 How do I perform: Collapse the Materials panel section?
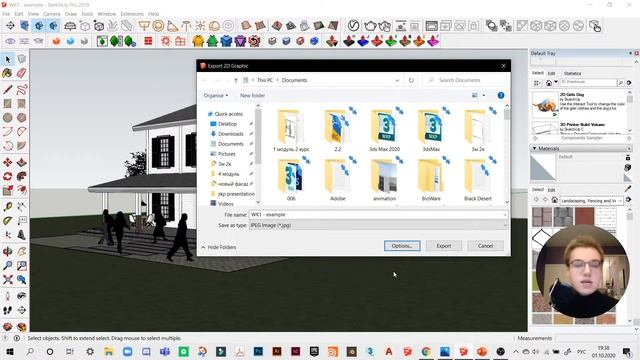coord(534,149)
